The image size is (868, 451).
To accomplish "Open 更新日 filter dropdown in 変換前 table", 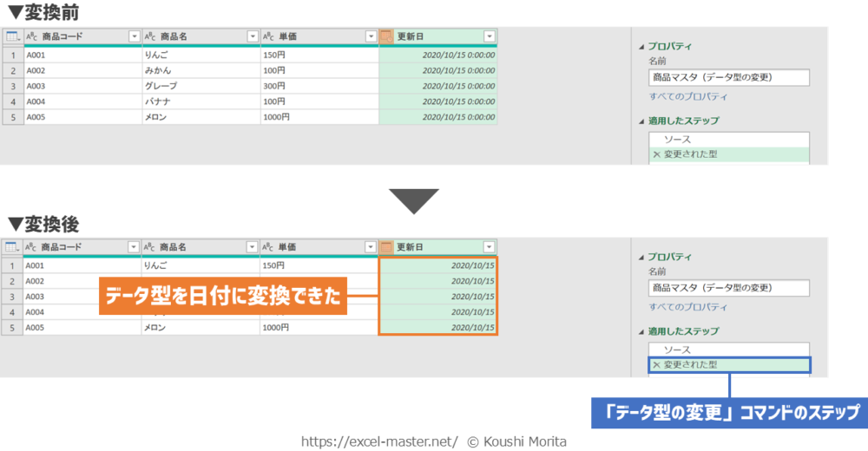I will click(490, 36).
